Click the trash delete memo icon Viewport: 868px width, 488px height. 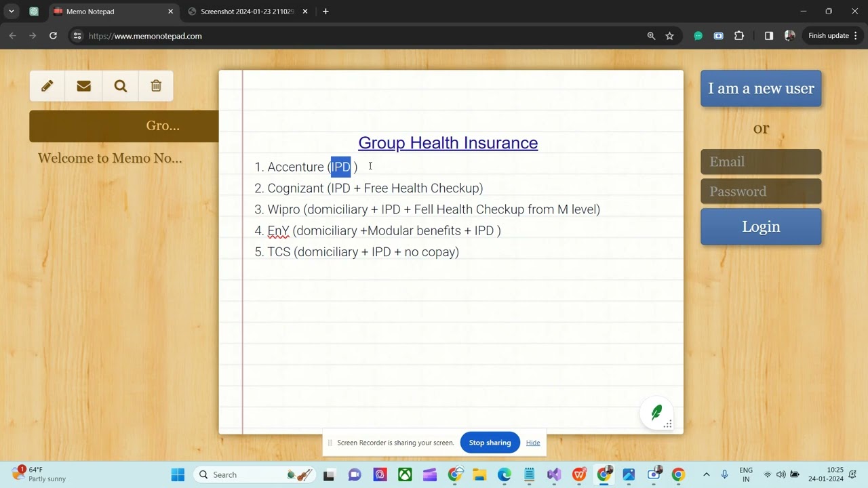[156, 86]
